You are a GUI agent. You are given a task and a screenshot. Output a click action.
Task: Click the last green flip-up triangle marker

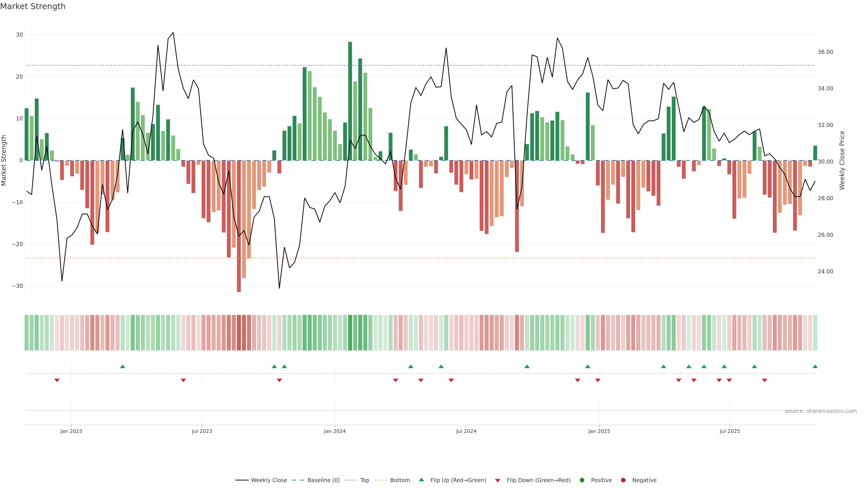815,366
